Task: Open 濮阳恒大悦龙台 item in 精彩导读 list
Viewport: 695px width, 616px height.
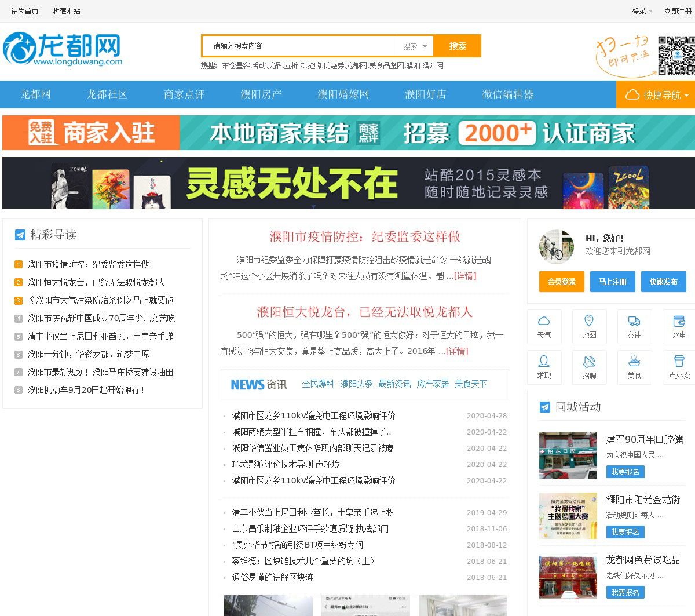Action: tap(97, 282)
